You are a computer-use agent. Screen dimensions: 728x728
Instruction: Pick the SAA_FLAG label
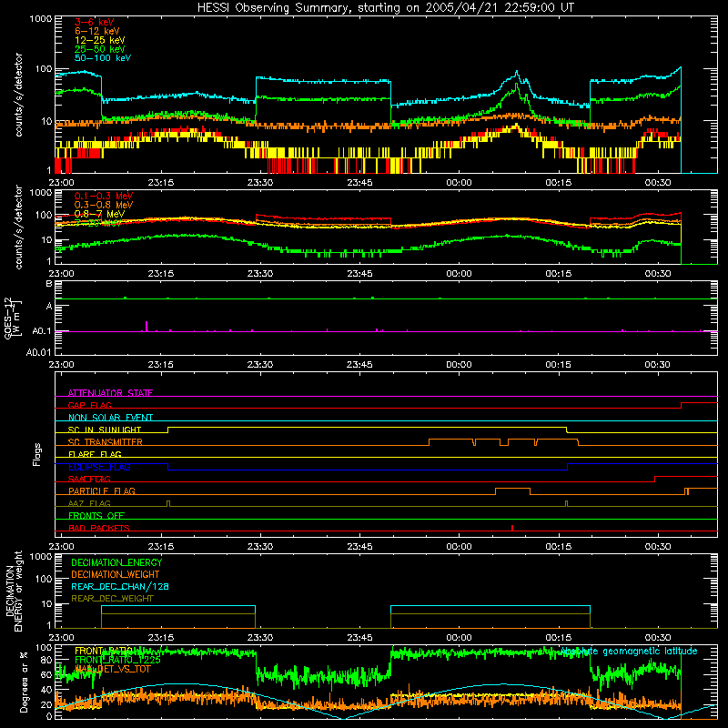coord(89,479)
